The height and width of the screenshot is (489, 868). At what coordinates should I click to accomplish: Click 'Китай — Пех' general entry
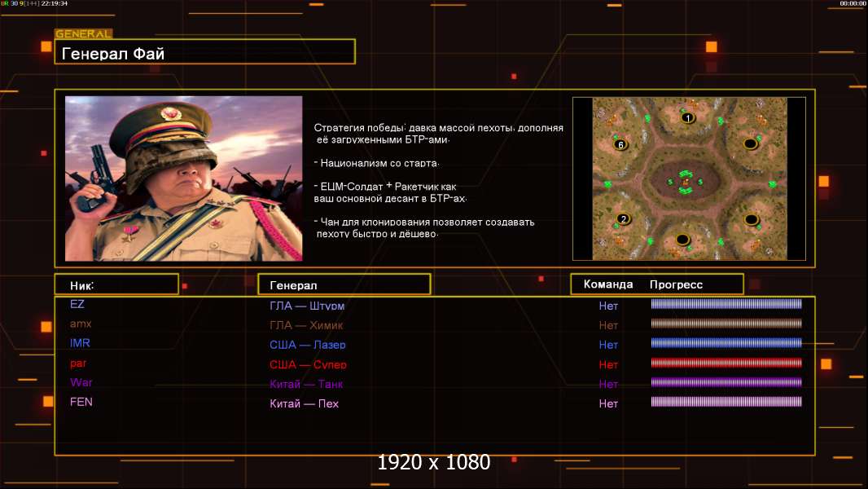click(x=304, y=403)
